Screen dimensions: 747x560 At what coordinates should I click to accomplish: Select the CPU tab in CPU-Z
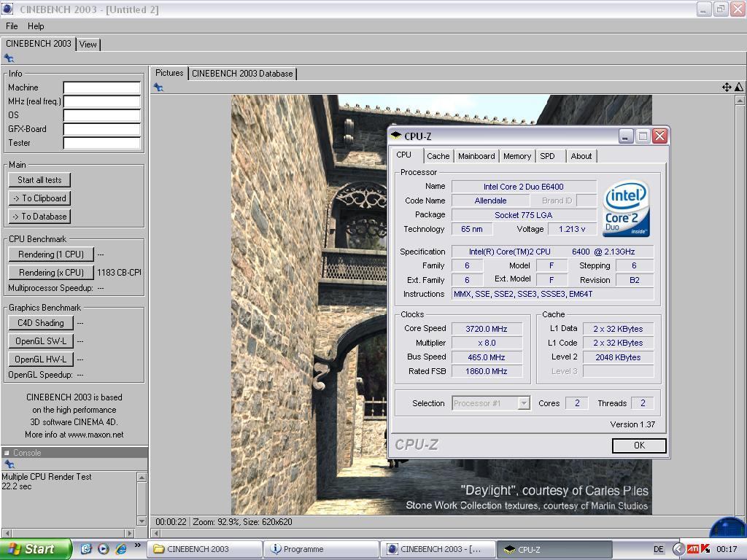coord(403,155)
